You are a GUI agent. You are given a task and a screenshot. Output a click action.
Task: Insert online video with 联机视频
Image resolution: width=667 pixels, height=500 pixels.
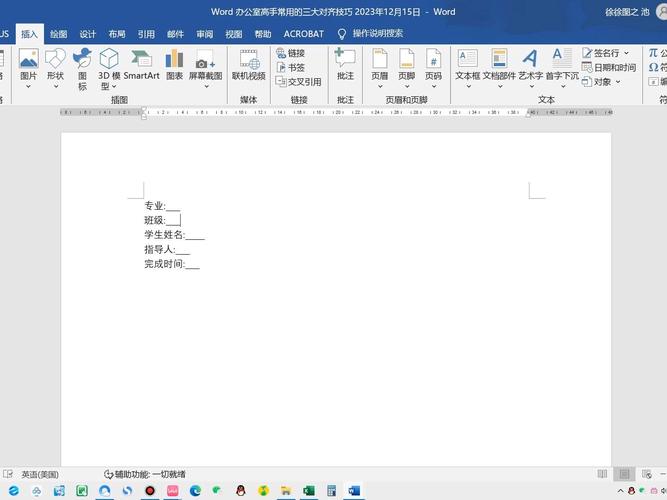[x=248, y=64]
